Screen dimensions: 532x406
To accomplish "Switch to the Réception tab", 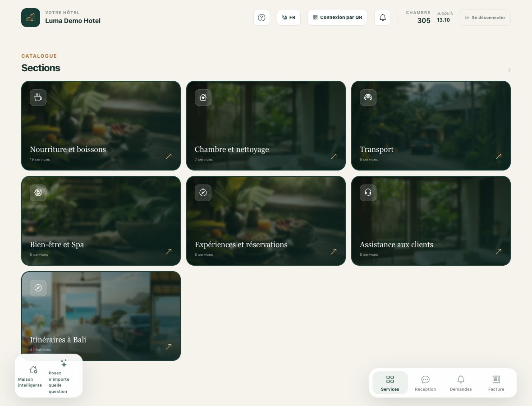I will [425, 383].
